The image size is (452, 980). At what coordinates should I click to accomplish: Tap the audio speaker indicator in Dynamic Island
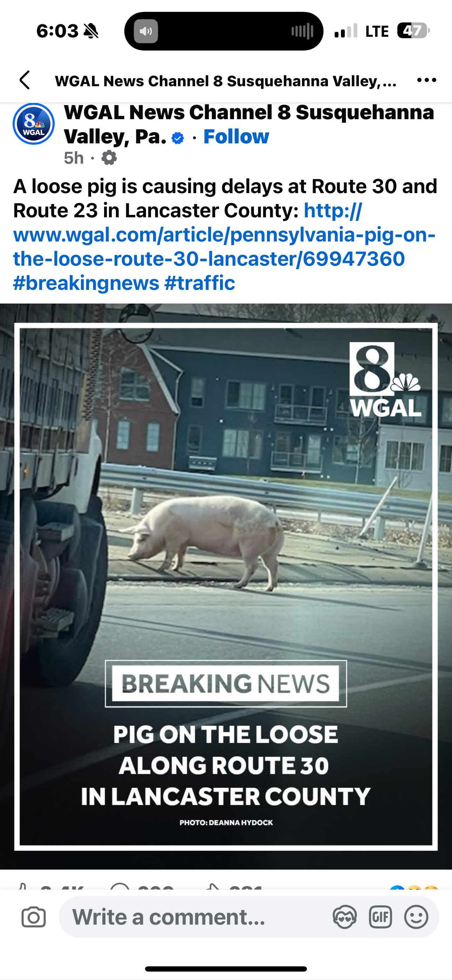146,31
